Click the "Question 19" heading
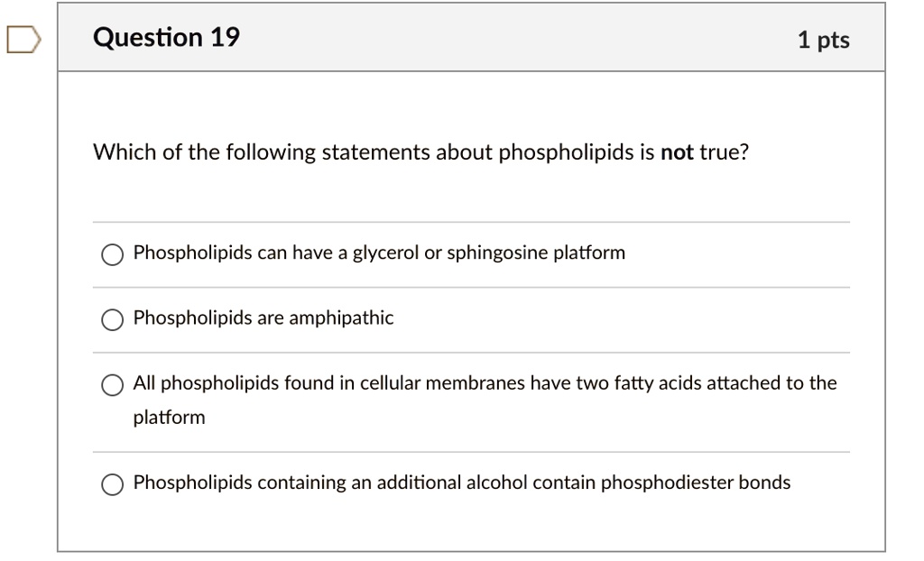924x561 pixels. [x=167, y=38]
